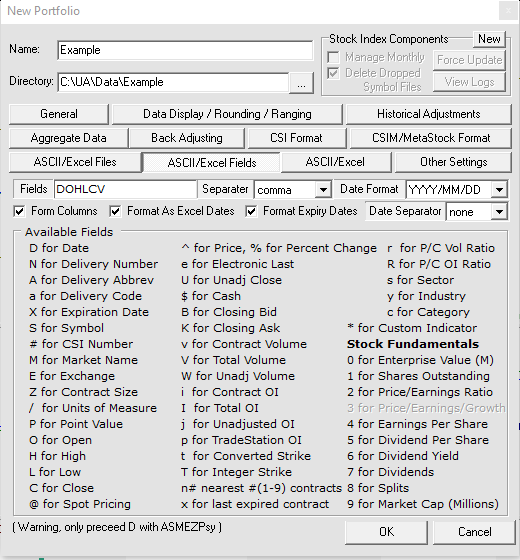This screenshot has width=520, height=560.
Task: Select the ASCII/Excel Files tab
Action: click(x=75, y=162)
